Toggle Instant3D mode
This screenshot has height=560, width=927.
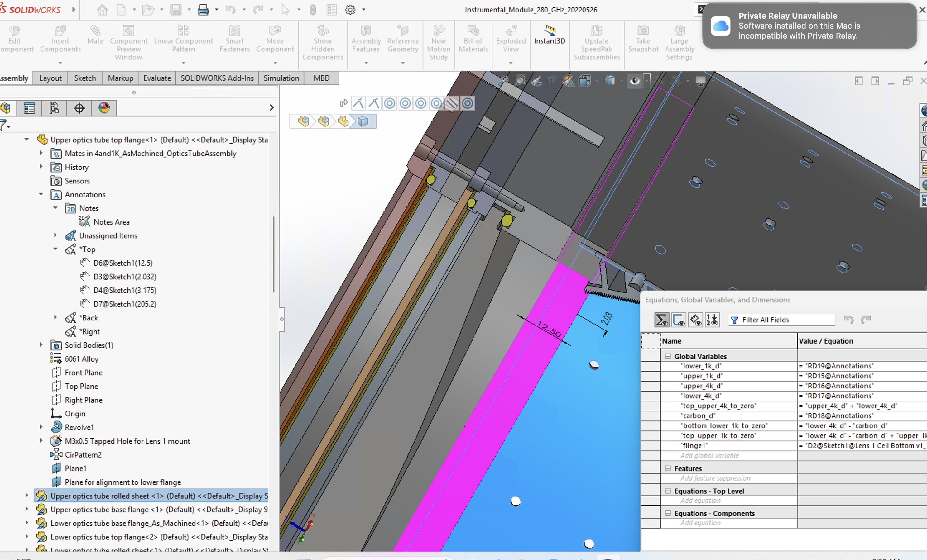coord(550,35)
